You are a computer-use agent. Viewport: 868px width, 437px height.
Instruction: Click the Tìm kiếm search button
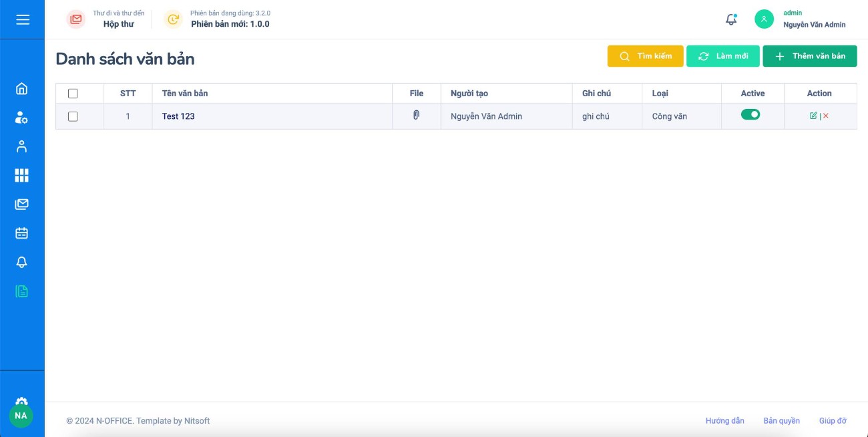point(645,56)
